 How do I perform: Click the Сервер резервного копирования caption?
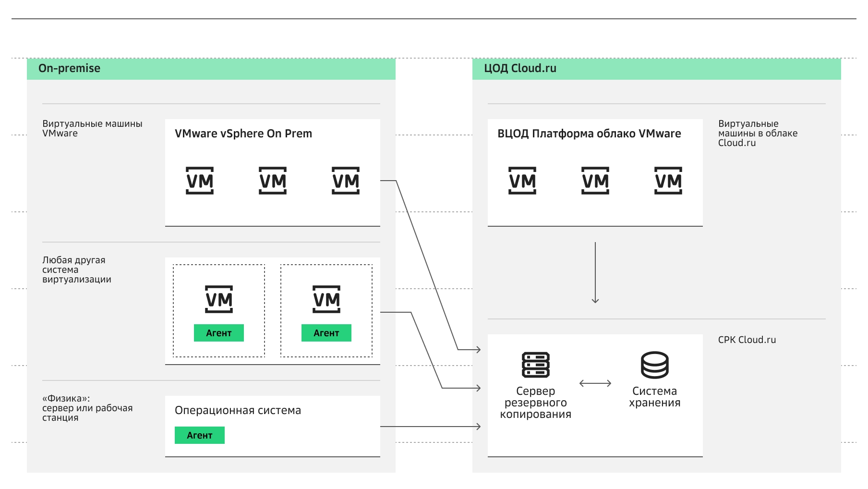tap(536, 403)
